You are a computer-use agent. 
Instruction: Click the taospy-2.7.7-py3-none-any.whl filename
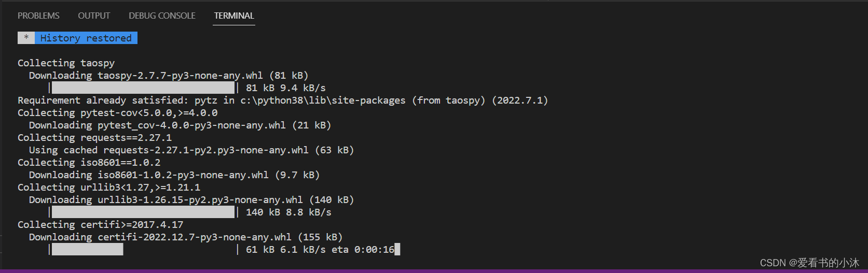[x=180, y=75]
